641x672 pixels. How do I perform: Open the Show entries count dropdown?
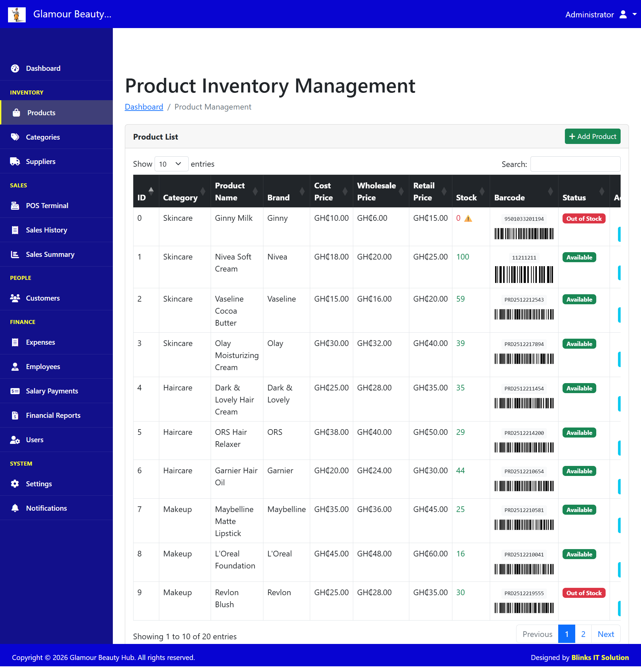[x=171, y=164]
